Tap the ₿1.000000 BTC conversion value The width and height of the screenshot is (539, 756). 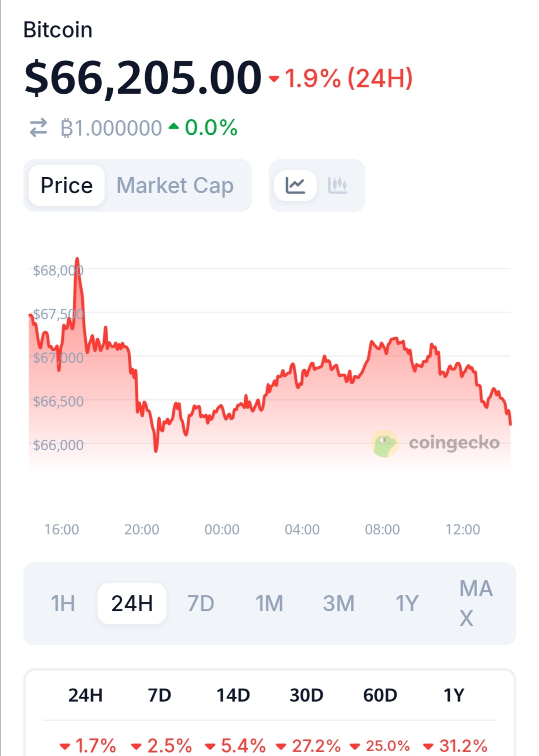coord(111,128)
